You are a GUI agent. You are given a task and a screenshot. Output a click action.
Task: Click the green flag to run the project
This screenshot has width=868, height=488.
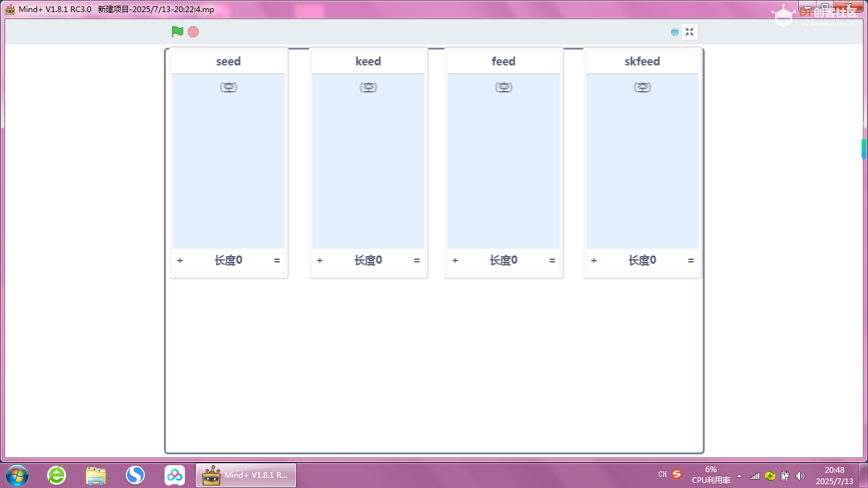pyautogui.click(x=177, y=32)
